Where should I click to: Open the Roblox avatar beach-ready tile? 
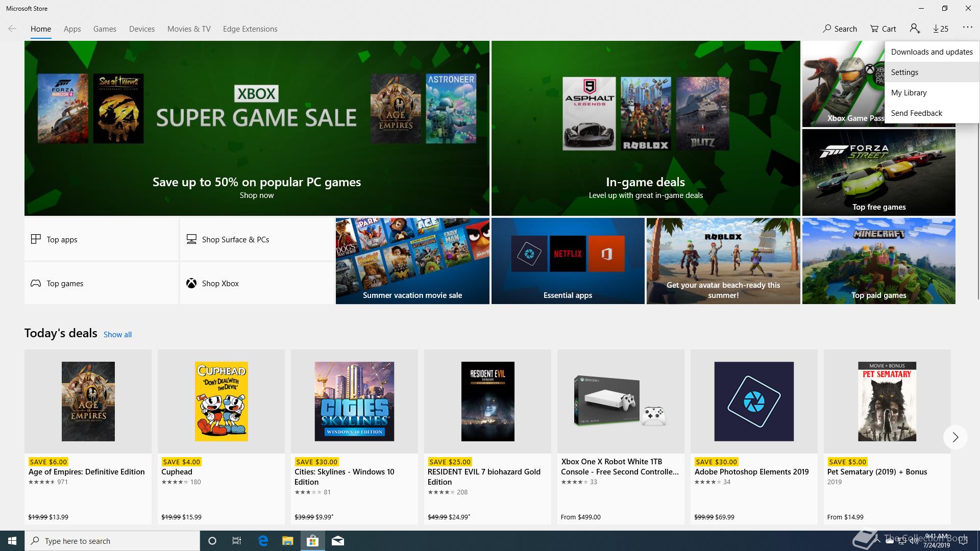coord(723,261)
